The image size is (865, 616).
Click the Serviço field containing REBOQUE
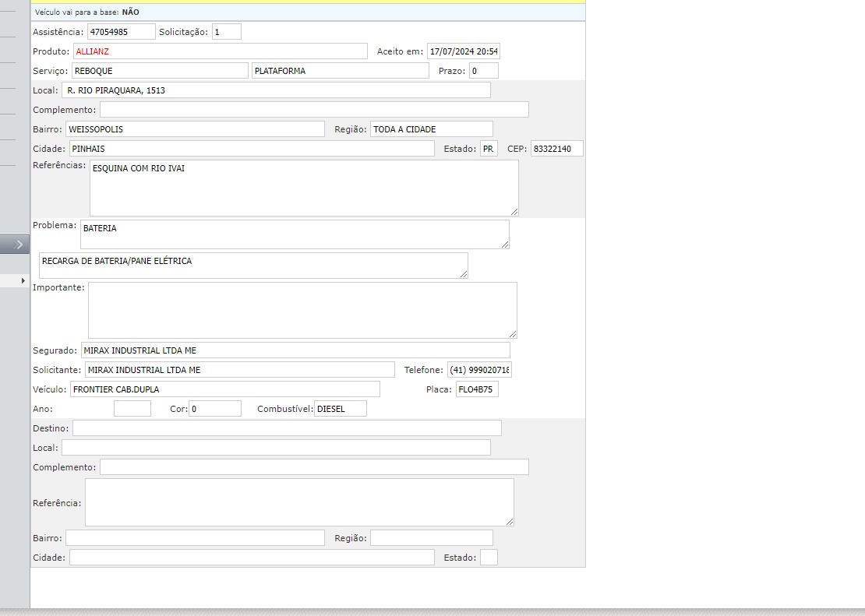tap(160, 71)
